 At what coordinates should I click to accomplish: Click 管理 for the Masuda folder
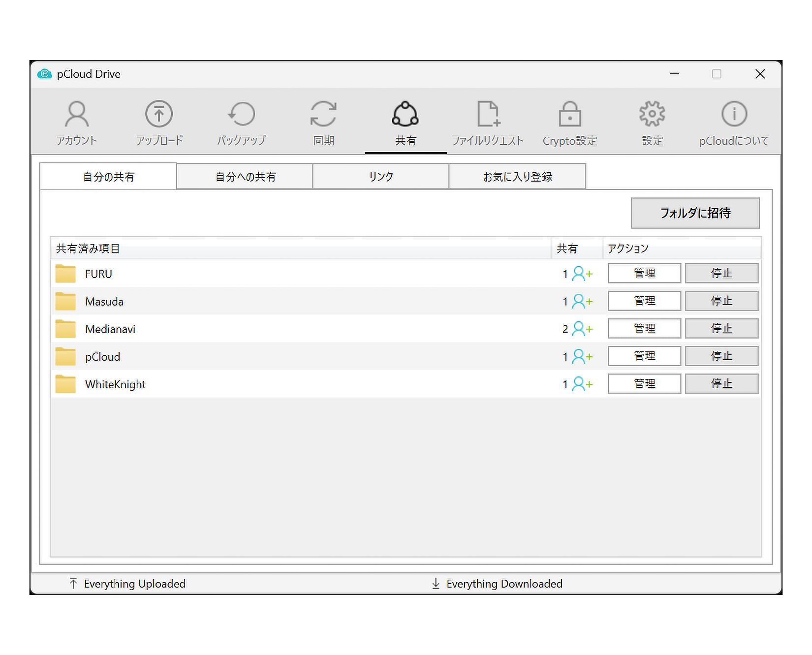click(645, 301)
